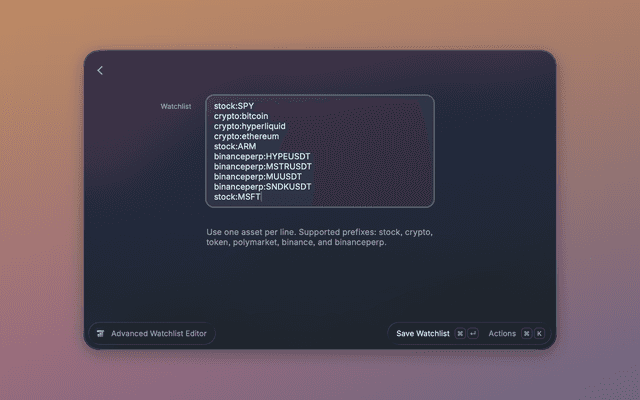Click the supported prefixes help text
Screen dimensions: 640x400
point(319,237)
